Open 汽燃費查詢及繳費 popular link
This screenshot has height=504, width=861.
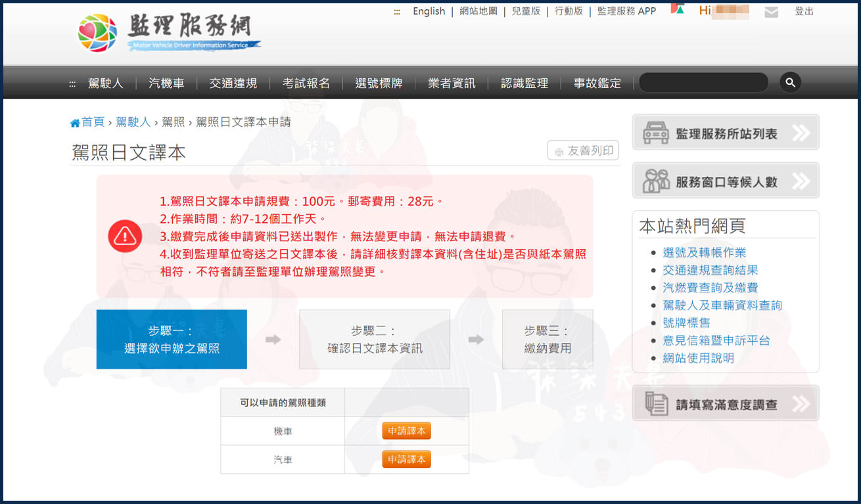click(710, 288)
